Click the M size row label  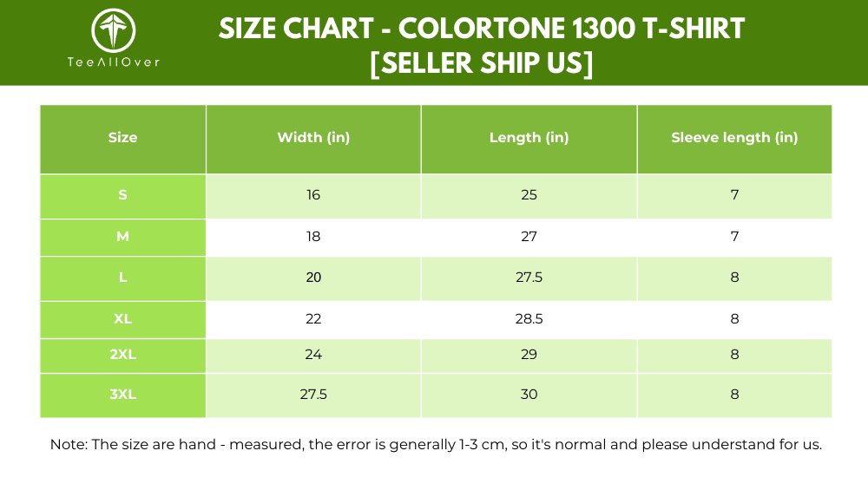coord(122,237)
